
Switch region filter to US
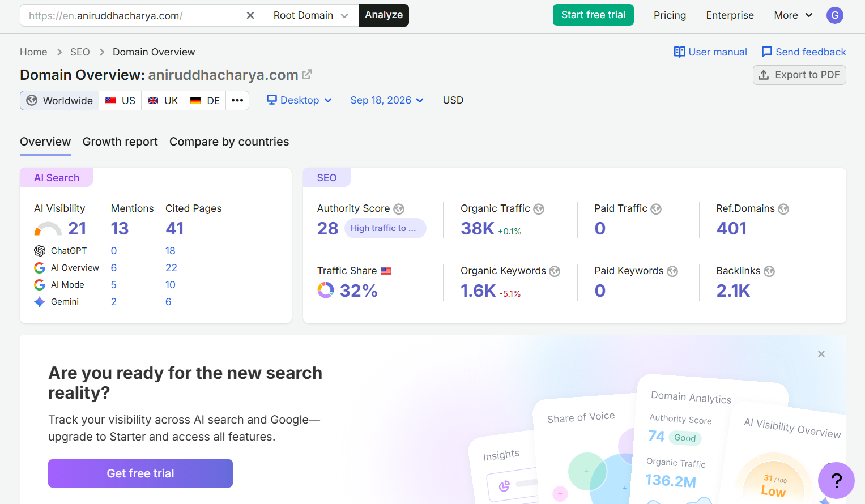[x=121, y=100]
